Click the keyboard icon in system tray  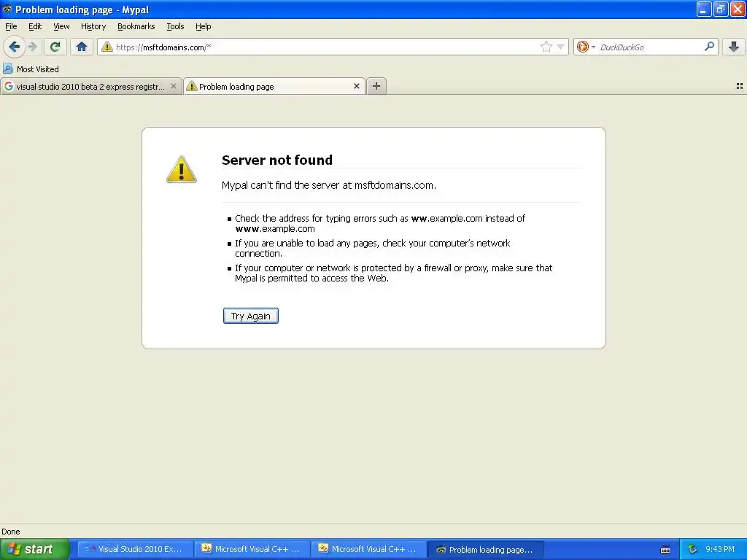tap(665, 550)
